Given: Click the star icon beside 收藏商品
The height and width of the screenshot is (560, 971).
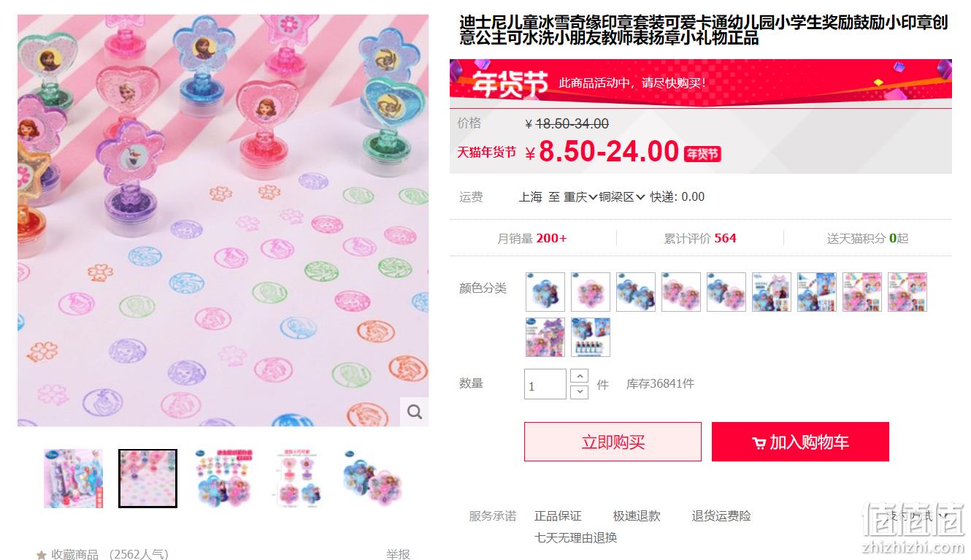Looking at the screenshot, I should coord(42,555).
